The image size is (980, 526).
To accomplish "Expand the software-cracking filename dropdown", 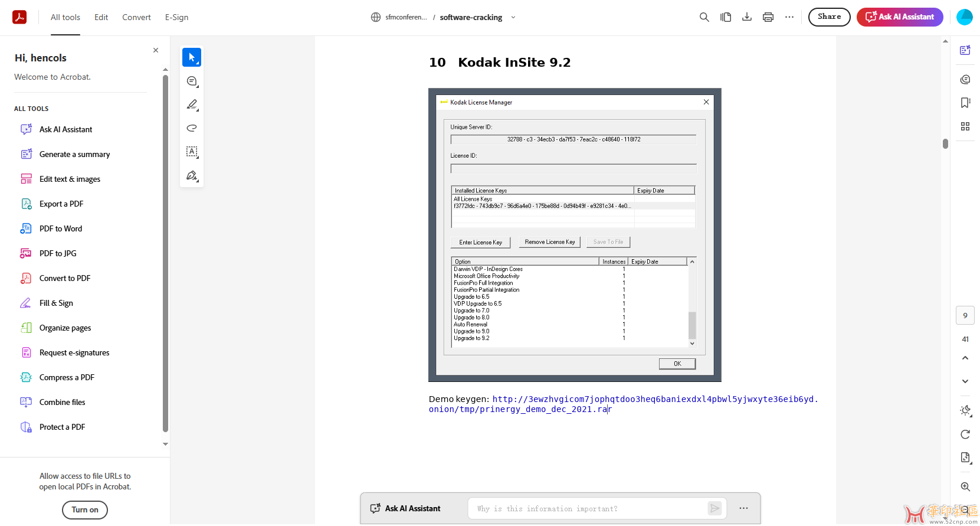I will coord(513,17).
